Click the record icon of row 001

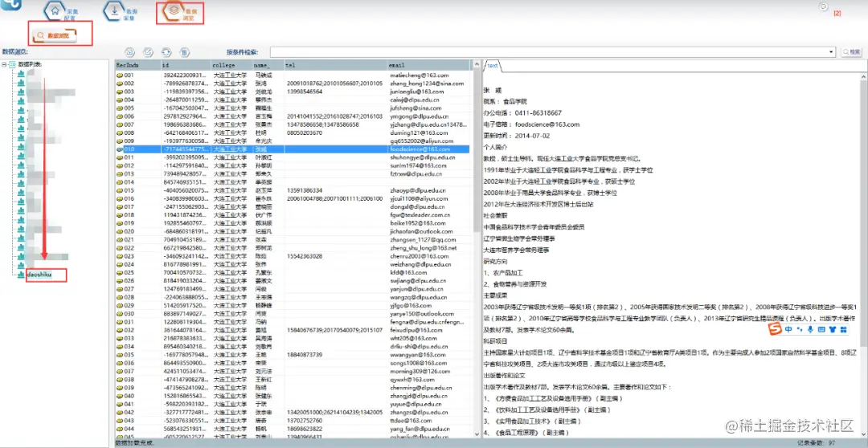coord(119,75)
